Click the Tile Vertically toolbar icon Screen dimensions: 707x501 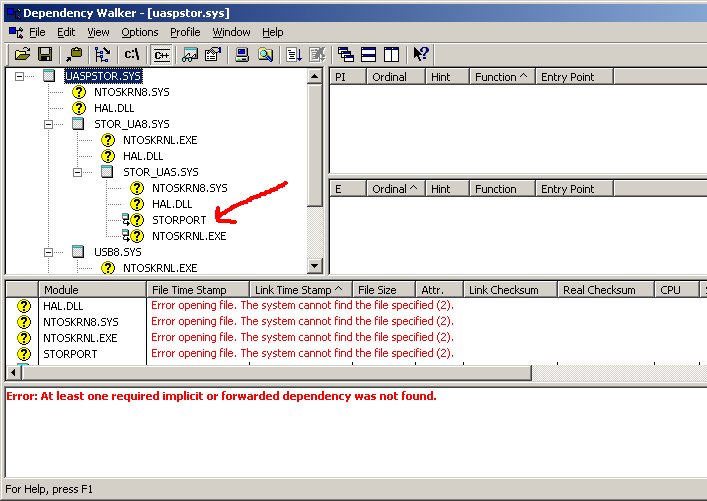point(391,55)
